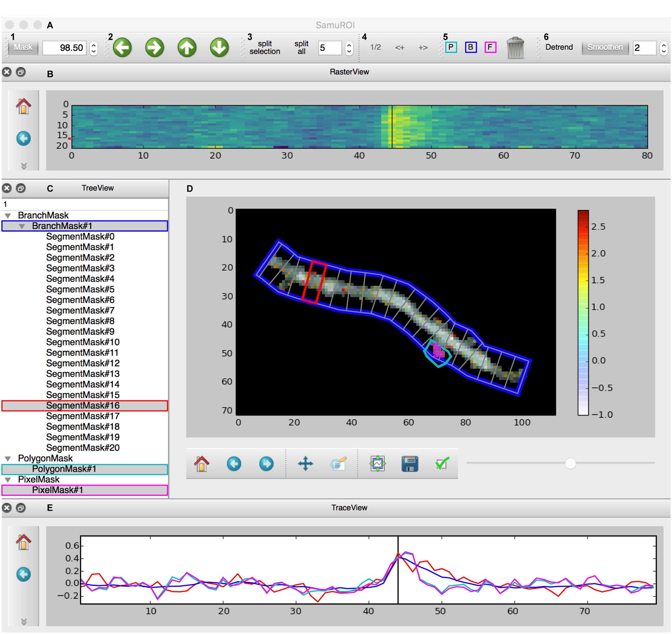The image size is (672, 634).
Task: Click the home icon in TraceView
Action: [23, 542]
